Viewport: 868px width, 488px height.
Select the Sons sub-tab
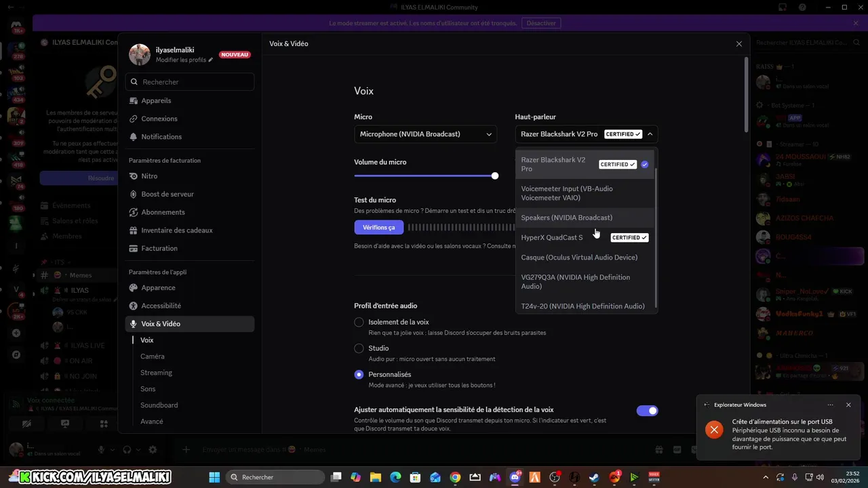pos(148,389)
